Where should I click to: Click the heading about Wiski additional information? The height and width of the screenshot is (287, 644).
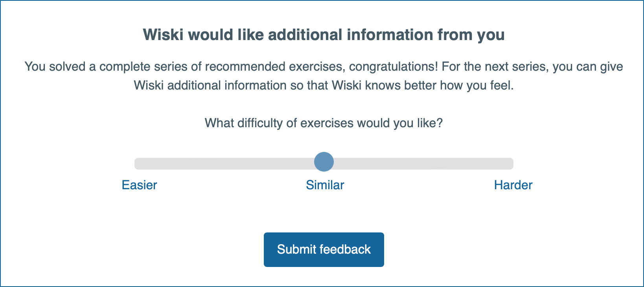point(324,35)
